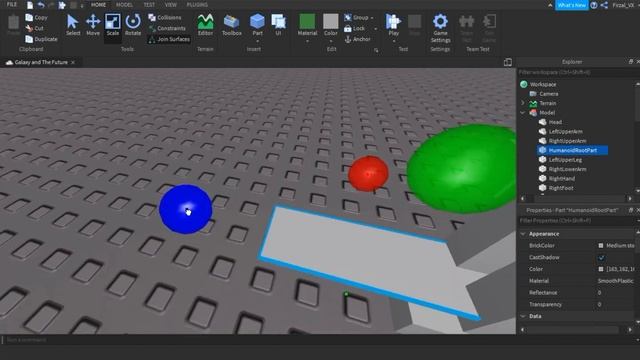
Task: Open the Play dropdown arrow
Action: pos(393,41)
